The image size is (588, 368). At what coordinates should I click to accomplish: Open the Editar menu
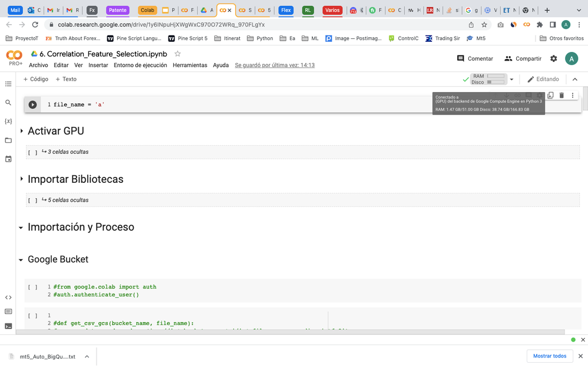click(61, 65)
